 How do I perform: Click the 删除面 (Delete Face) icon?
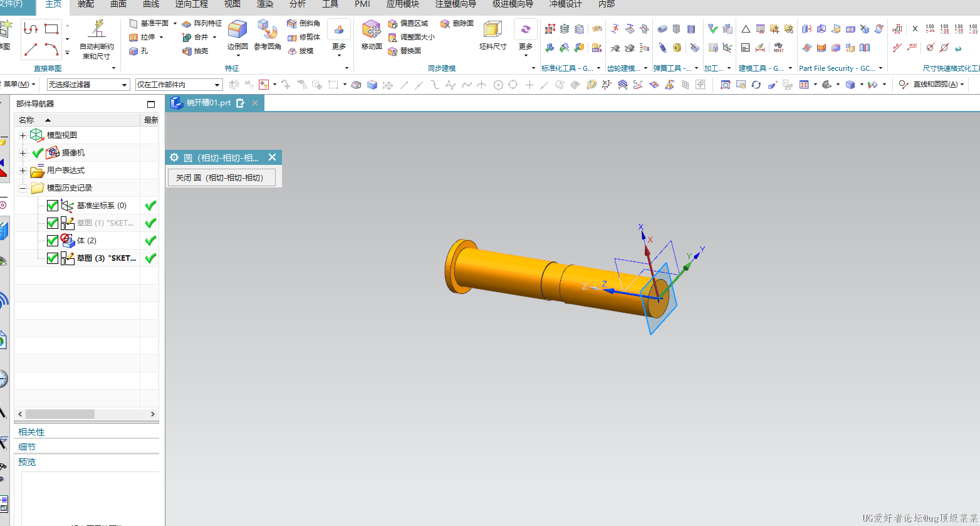[x=446, y=23]
